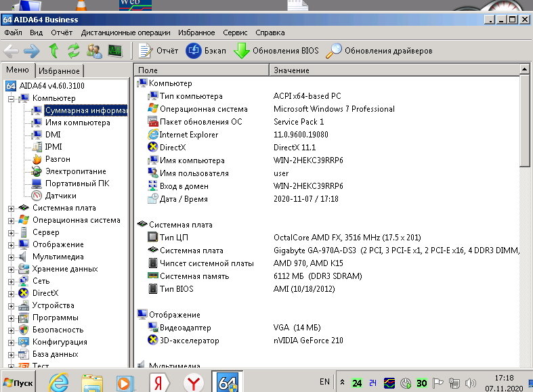Click the Значение column header
Screen dimensions: 533x392
tap(394, 70)
